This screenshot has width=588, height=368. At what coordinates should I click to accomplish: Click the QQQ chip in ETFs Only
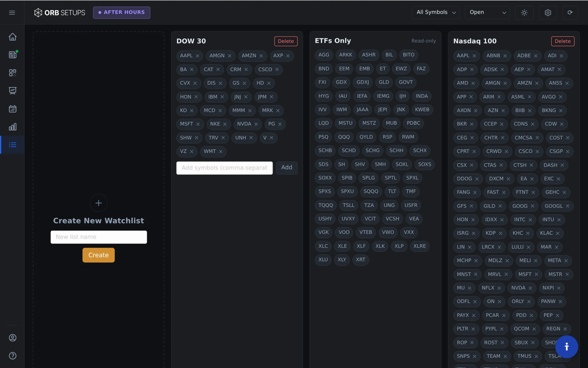tap(344, 137)
